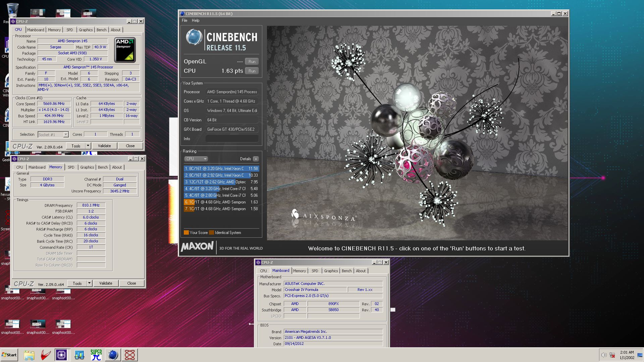The image size is (644, 362).
Task: Click the Crosshair IV Formula model field
Action: click(x=315, y=290)
